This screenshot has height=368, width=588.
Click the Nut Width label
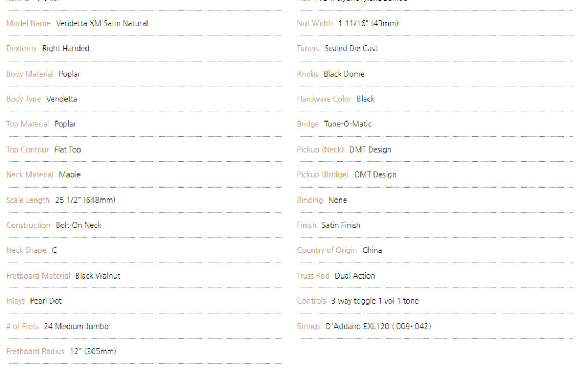(315, 23)
